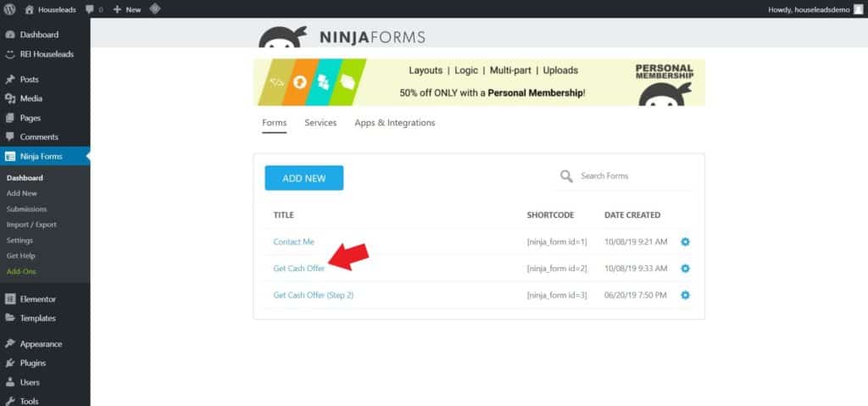Open the Contact Me form
The width and height of the screenshot is (868, 406).
tap(293, 242)
